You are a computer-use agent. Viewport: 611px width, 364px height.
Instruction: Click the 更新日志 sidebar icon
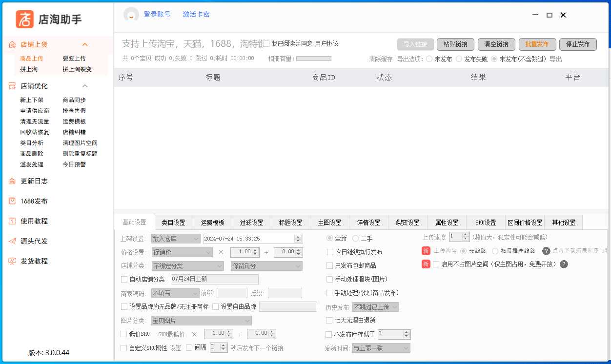12,181
